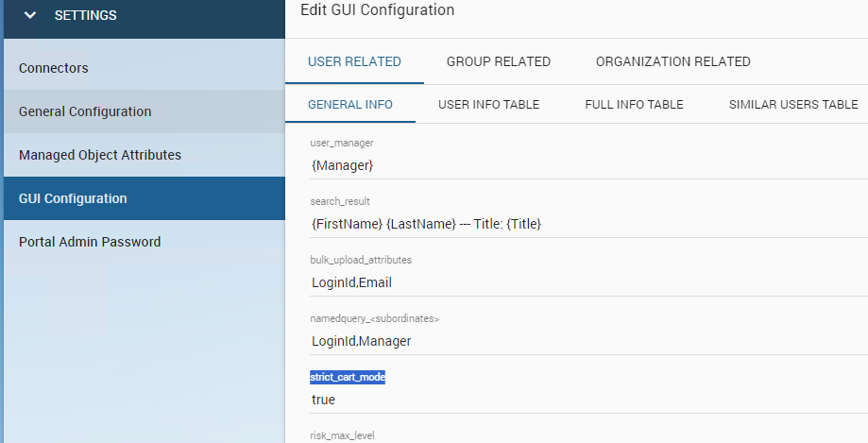
Task: Switch to the GROUP RELATED tab
Action: click(498, 61)
